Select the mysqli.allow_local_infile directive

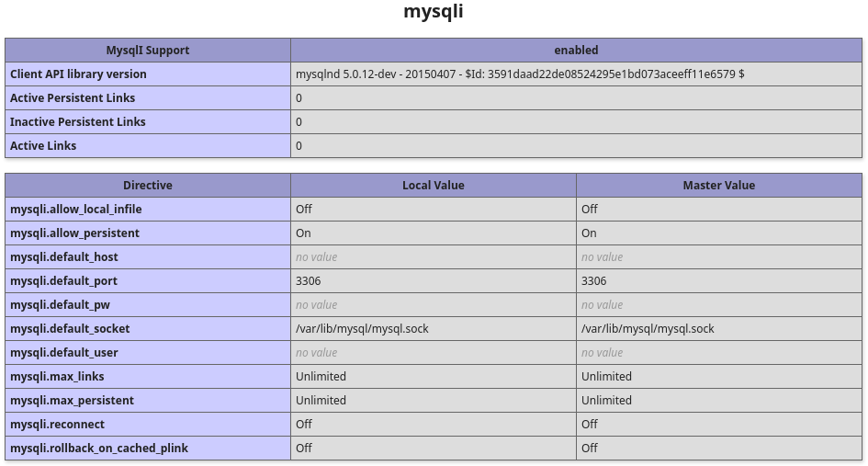coord(76,210)
